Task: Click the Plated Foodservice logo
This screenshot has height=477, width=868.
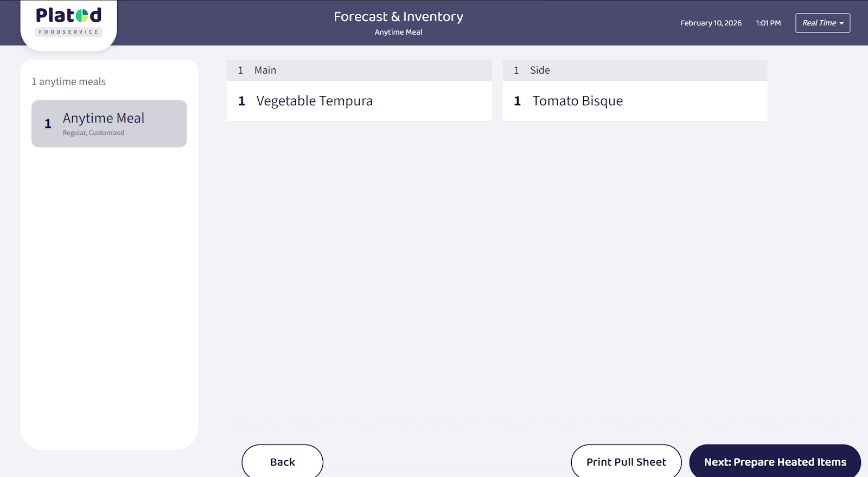Action: [69, 22]
